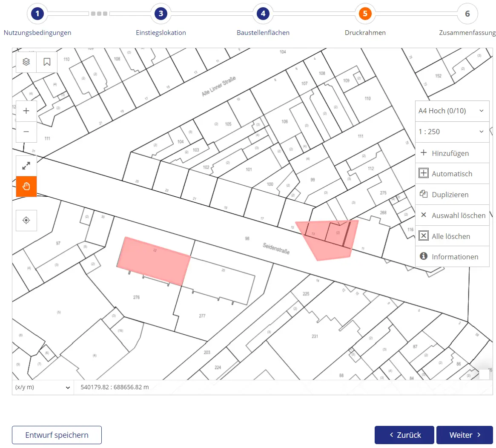The width and height of the screenshot is (496, 448).
Task: Activate the geolocation target tool
Action: click(26, 220)
